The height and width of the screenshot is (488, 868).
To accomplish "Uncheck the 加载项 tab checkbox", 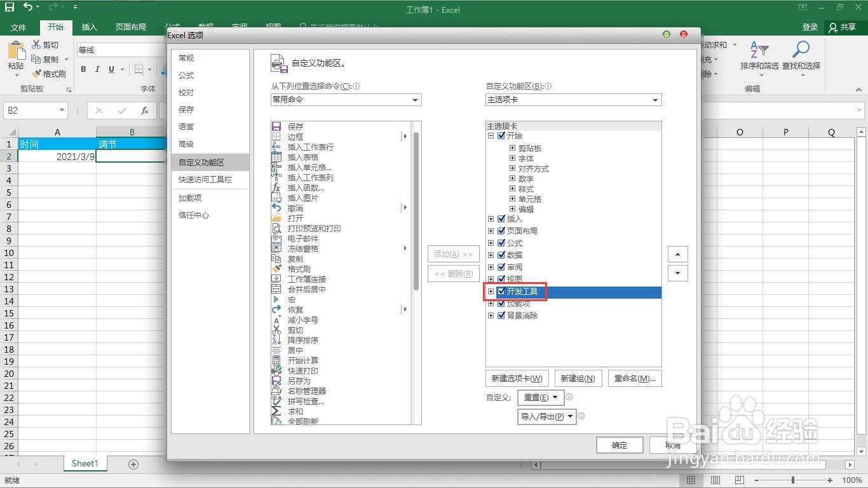I will coord(501,303).
